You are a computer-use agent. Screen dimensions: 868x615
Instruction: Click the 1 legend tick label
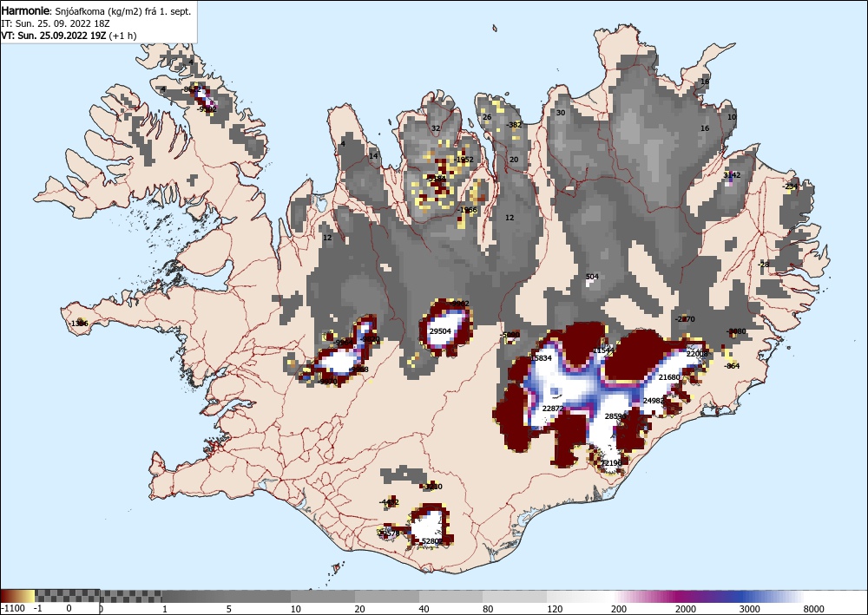(x=165, y=609)
